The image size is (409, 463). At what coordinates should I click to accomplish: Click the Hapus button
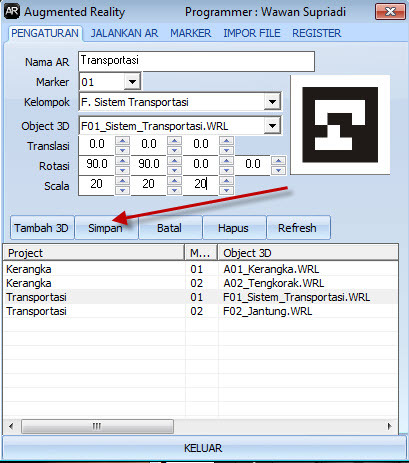tap(234, 228)
